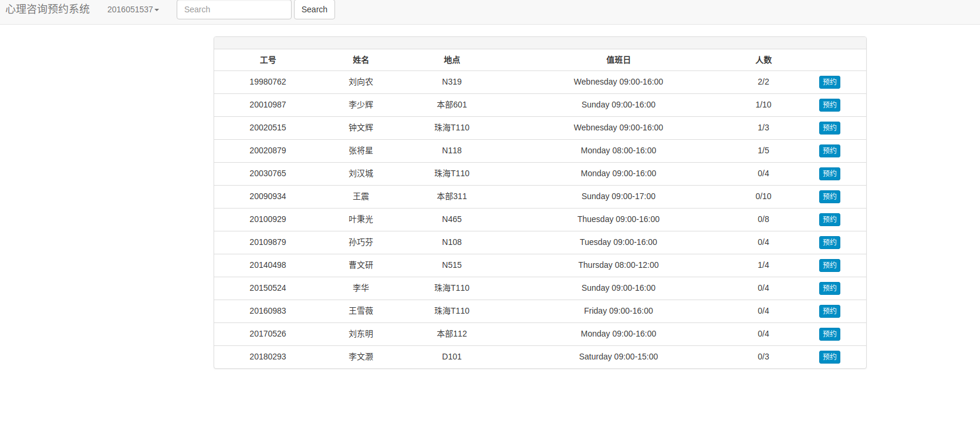Book appointment with 钟文辉
This screenshot has height=437, width=980.
tap(830, 128)
